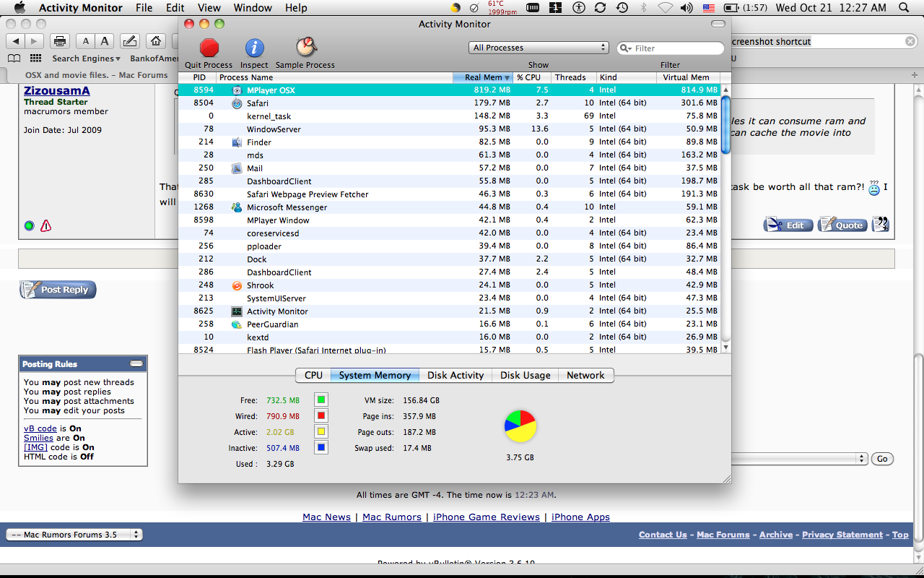
Task: Open the All Processes dropdown
Action: [x=539, y=48]
